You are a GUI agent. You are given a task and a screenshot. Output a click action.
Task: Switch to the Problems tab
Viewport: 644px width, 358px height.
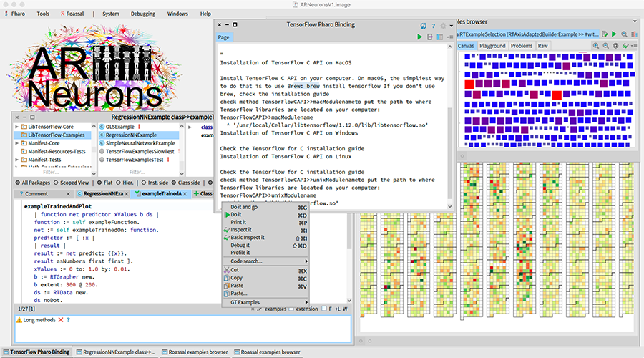click(x=522, y=46)
